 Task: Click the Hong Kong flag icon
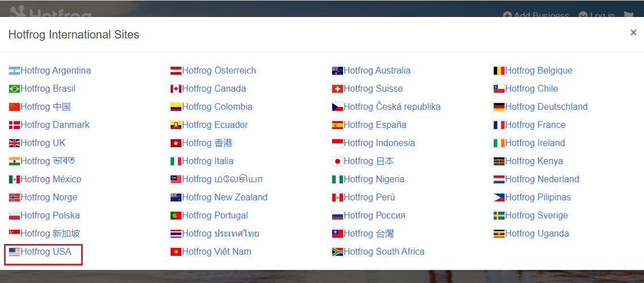(x=176, y=143)
